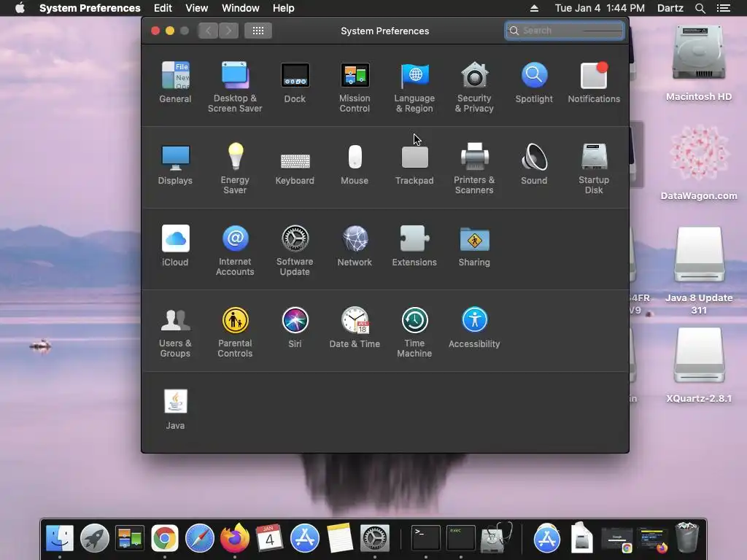Viewport: 747px width, 560px height.
Task: Click the back navigation arrow
Action: tap(208, 31)
